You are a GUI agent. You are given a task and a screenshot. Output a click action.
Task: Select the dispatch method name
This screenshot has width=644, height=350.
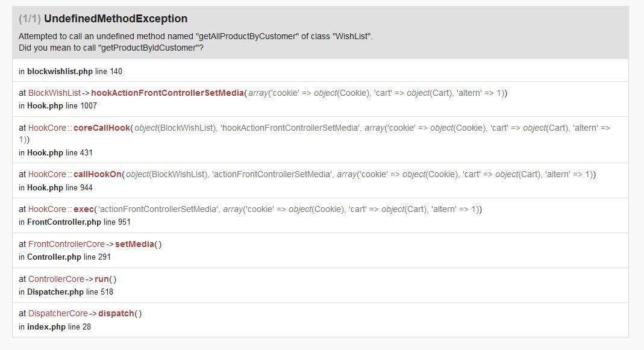coord(116,313)
